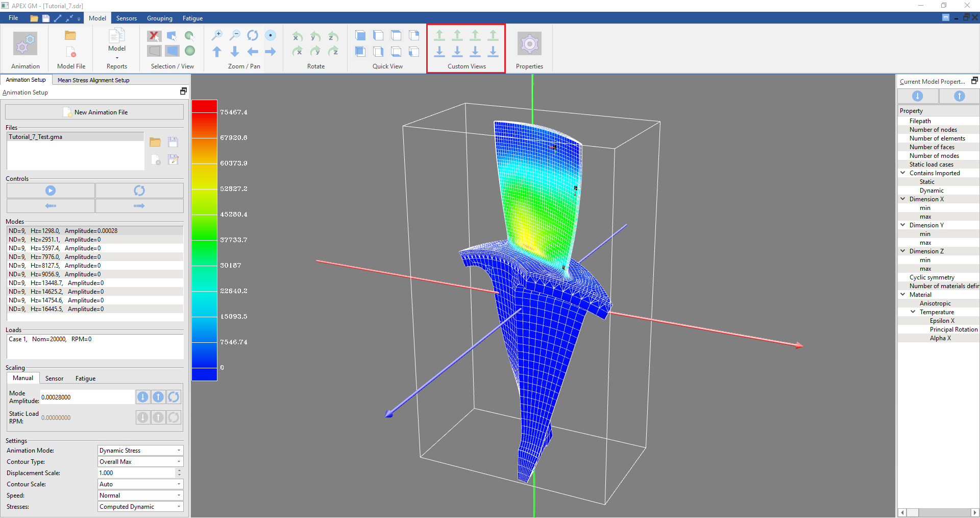
Task: Switch to the Grouping ribbon tab
Action: click(160, 18)
